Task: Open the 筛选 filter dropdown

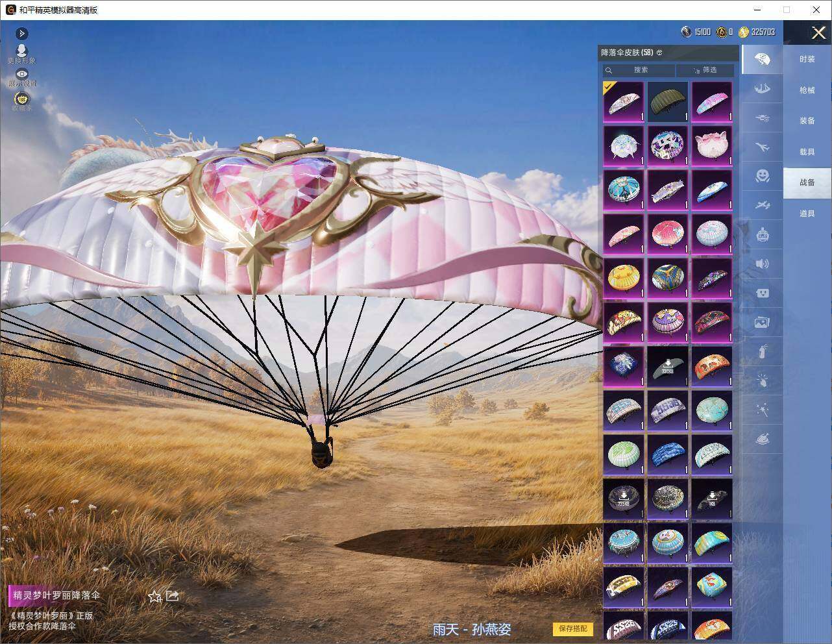Action: pyautogui.click(x=705, y=70)
